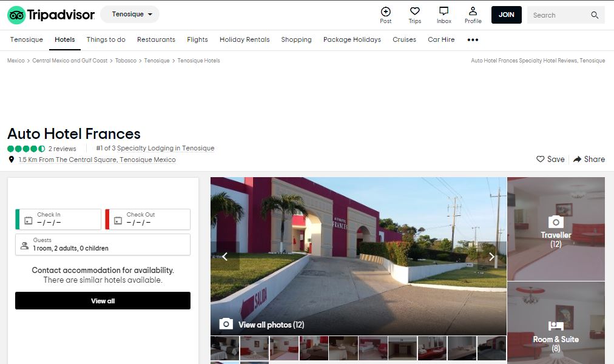Select the third thumbnail in photo strip
614x364 pixels.
(285, 348)
